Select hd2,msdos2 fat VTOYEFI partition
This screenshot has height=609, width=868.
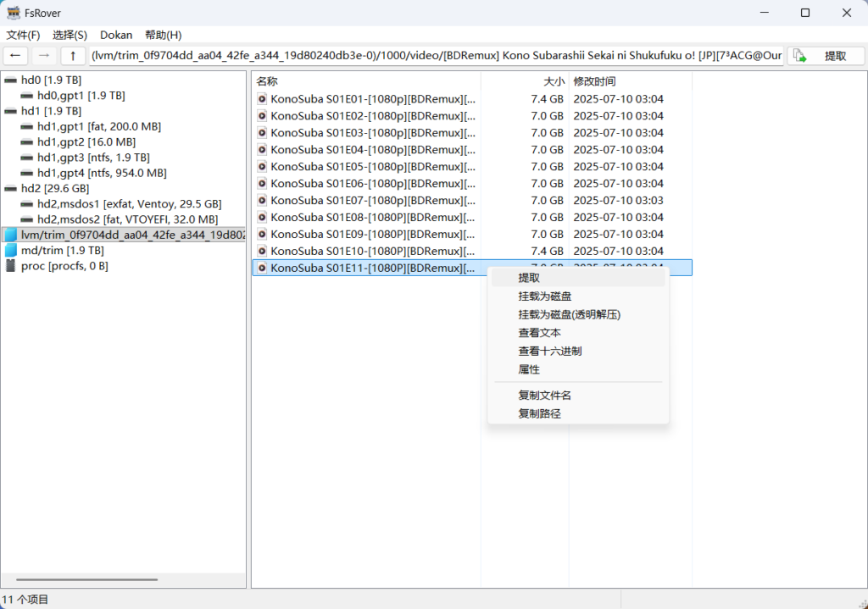click(128, 219)
